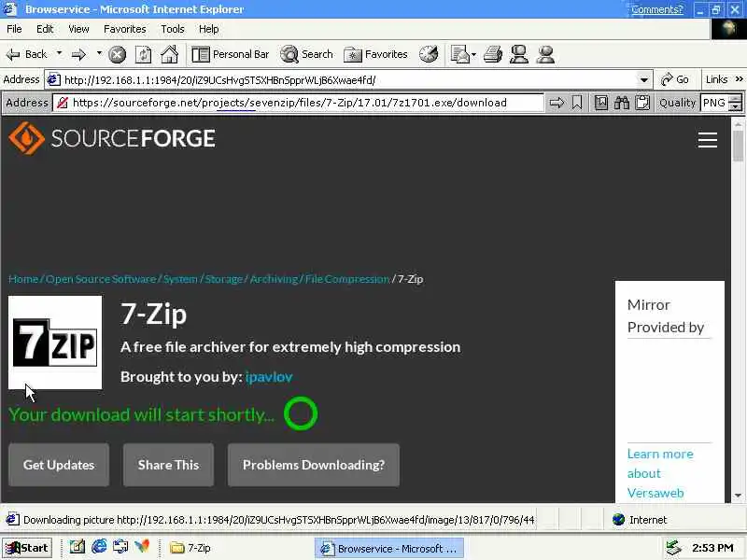Open the Favorites menu

[125, 29]
